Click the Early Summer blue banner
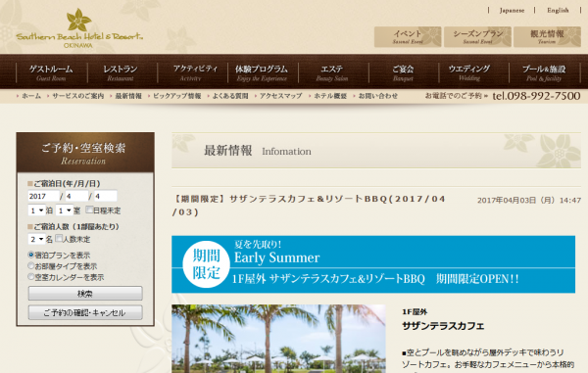588x373 pixels. (x=373, y=264)
